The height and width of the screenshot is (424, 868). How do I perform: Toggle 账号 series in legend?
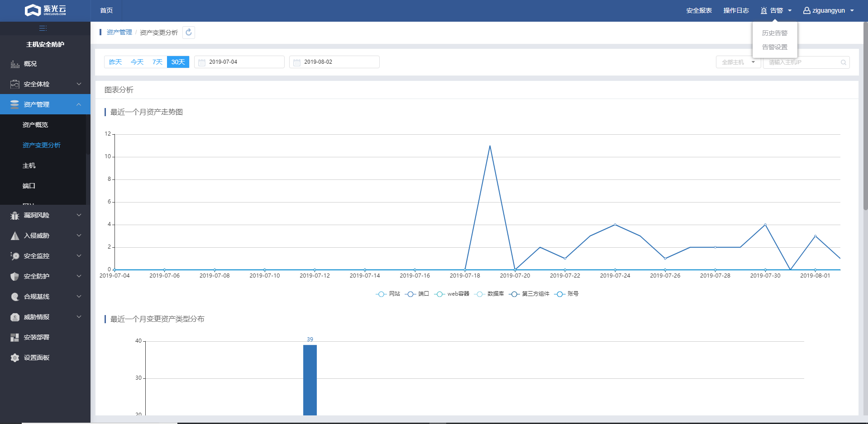[566, 294]
